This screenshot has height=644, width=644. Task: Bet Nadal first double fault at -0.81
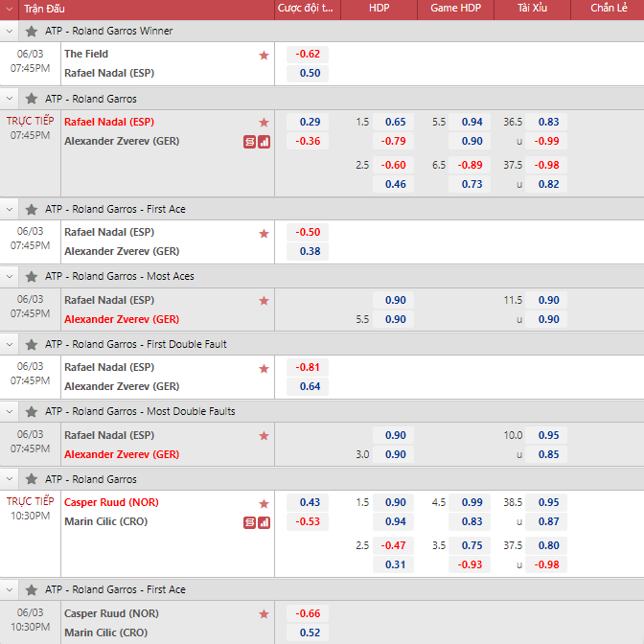pos(308,367)
